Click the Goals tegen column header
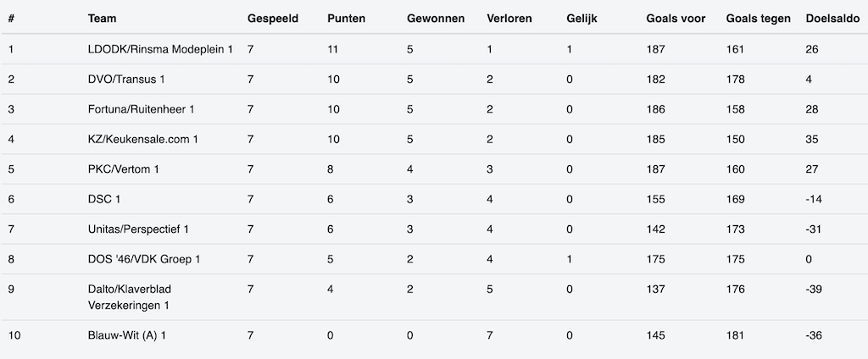The height and width of the screenshot is (359, 868). [x=759, y=19]
